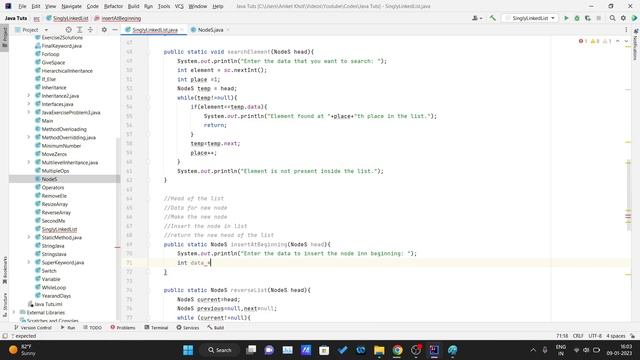Click the IntelliJ icon in taskbar
Screen dimensions: 640x360
tap(434, 350)
